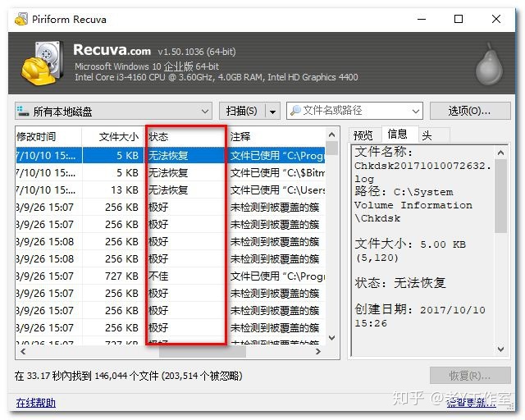Click the Recuva.com header title
The image size is (525, 420).
(112, 50)
